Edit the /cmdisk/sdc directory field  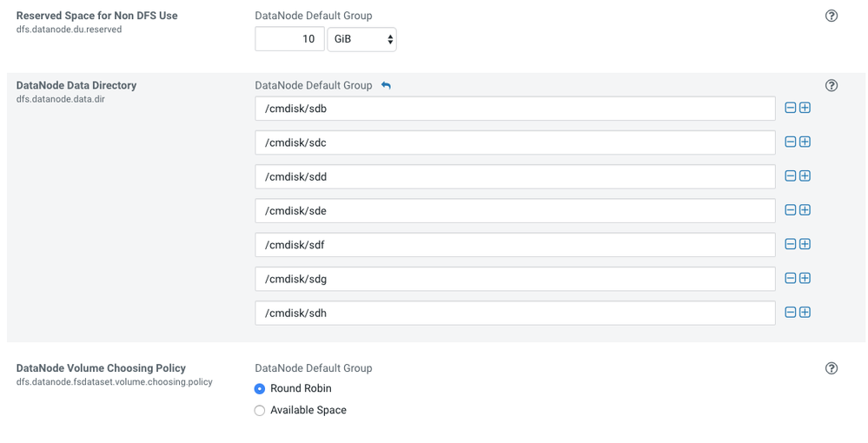515,142
